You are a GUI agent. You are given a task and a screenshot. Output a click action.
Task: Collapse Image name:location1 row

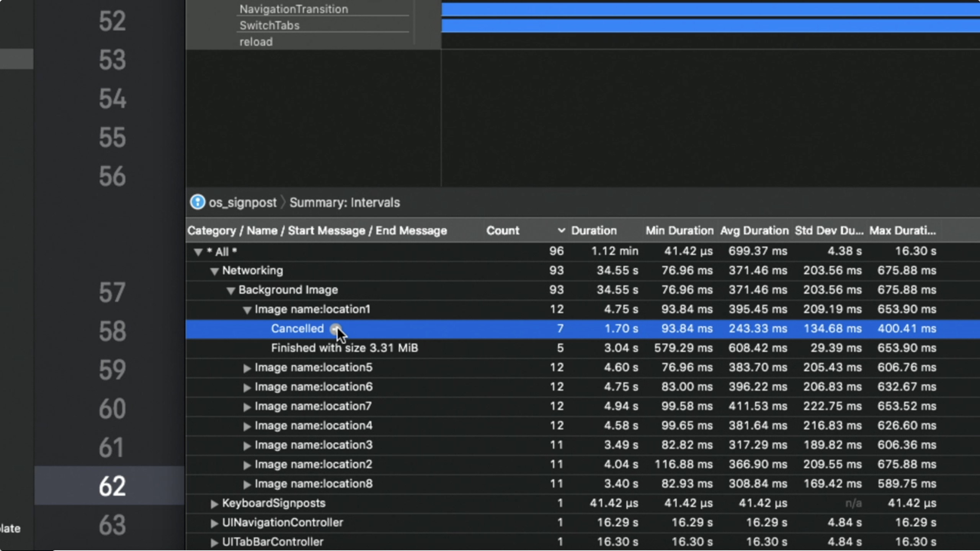247,310
